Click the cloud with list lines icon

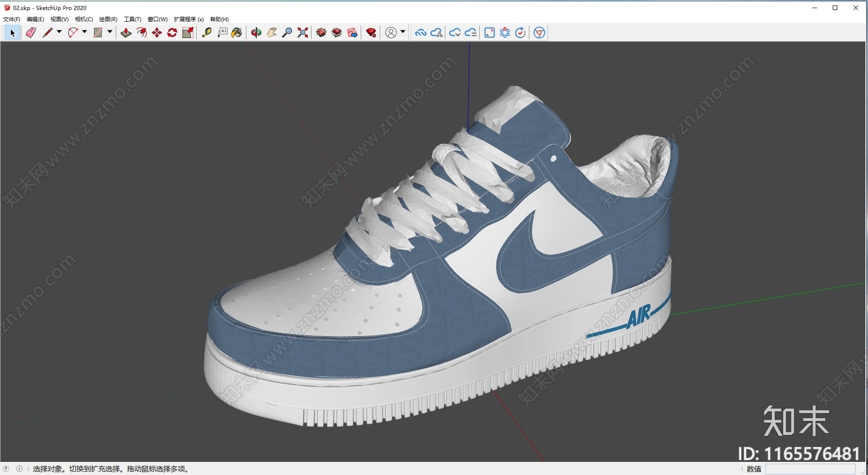point(471,33)
